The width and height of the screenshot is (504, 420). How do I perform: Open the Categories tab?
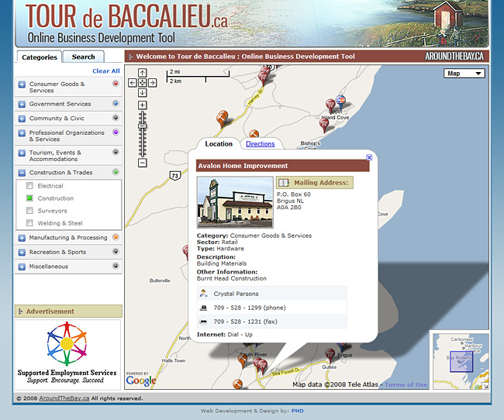tap(40, 57)
